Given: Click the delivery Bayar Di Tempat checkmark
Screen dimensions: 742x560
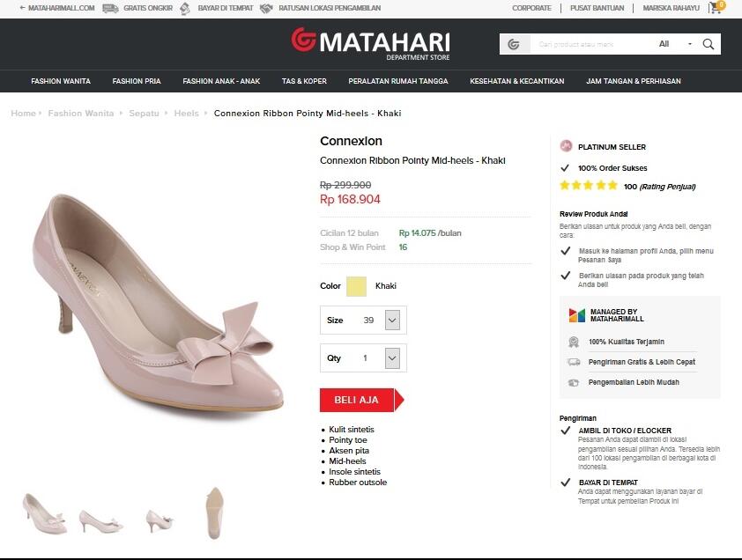Looking at the screenshot, I should pyautogui.click(x=565, y=483).
